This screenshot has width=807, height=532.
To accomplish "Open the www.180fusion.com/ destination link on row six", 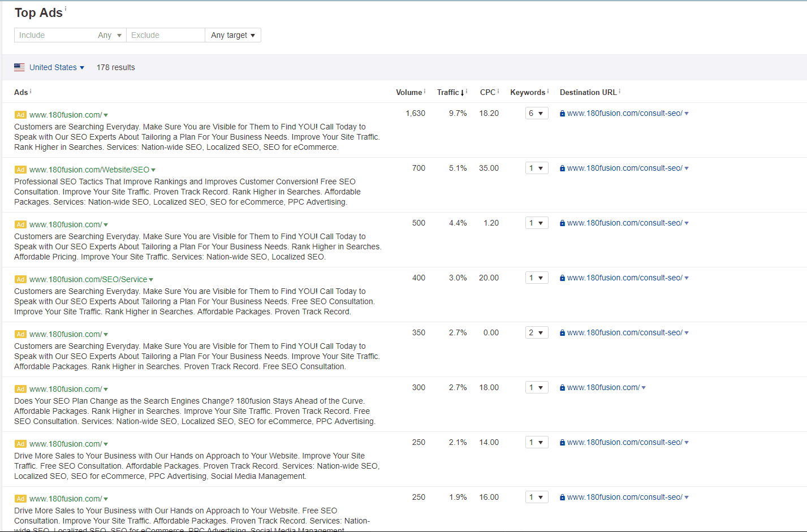I will (x=602, y=387).
